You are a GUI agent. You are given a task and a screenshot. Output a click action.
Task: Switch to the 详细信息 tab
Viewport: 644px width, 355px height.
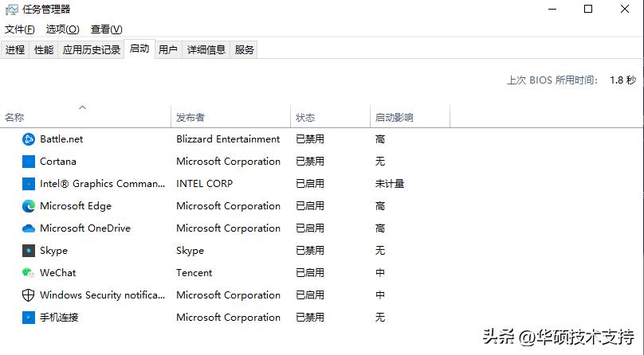[206, 49]
